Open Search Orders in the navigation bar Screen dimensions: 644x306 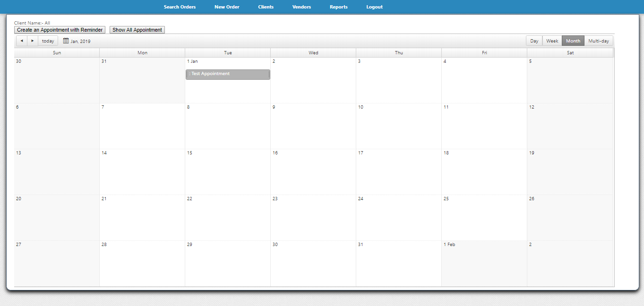coord(180,7)
